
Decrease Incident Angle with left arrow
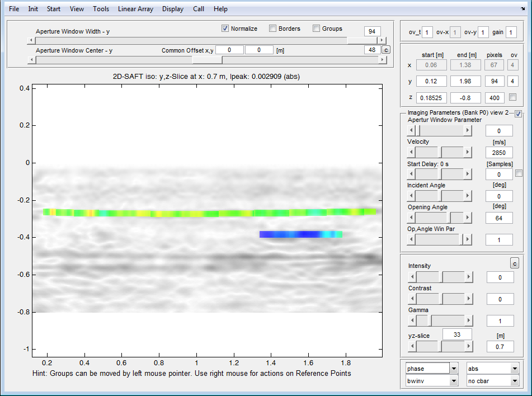(x=411, y=196)
